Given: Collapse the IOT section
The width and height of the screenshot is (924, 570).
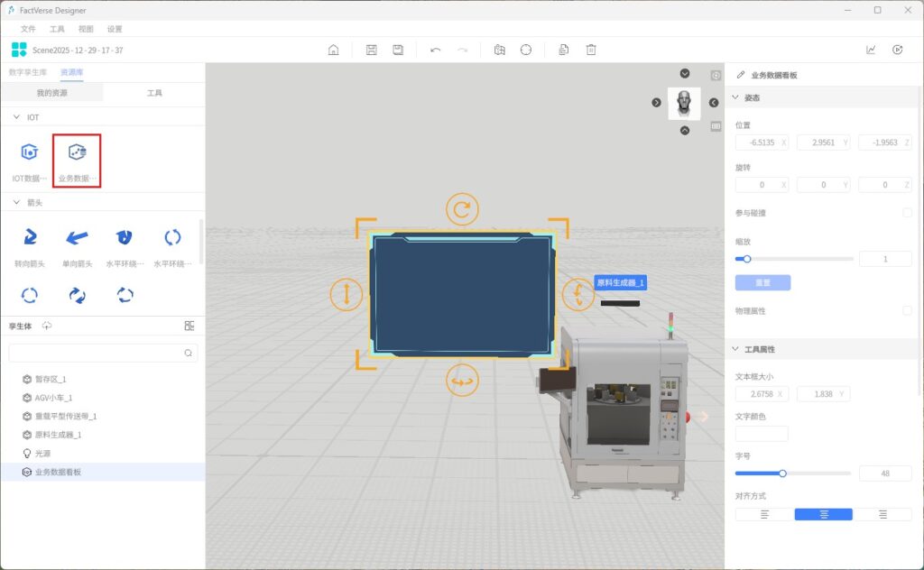Looking at the screenshot, I should coord(16,117).
